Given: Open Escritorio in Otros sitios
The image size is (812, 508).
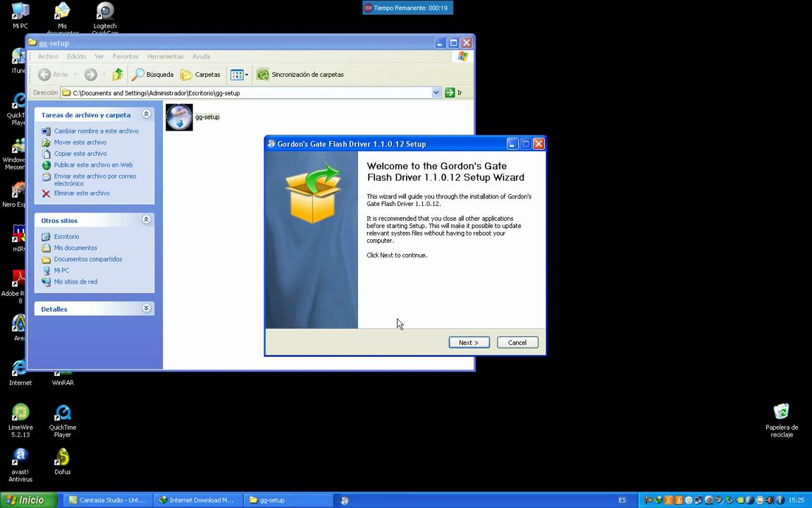Looking at the screenshot, I should [x=66, y=237].
